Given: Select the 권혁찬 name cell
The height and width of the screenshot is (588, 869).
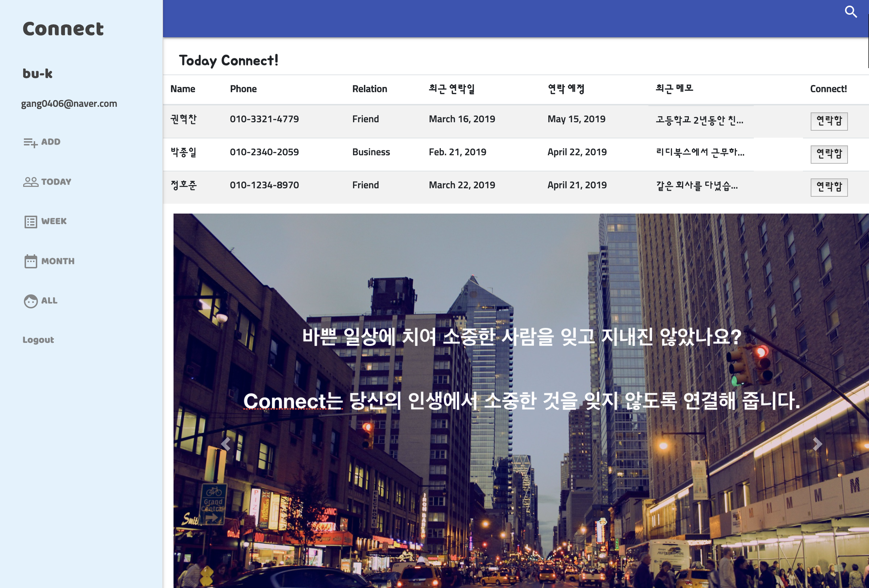Looking at the screenshot, I should [184, 119].
